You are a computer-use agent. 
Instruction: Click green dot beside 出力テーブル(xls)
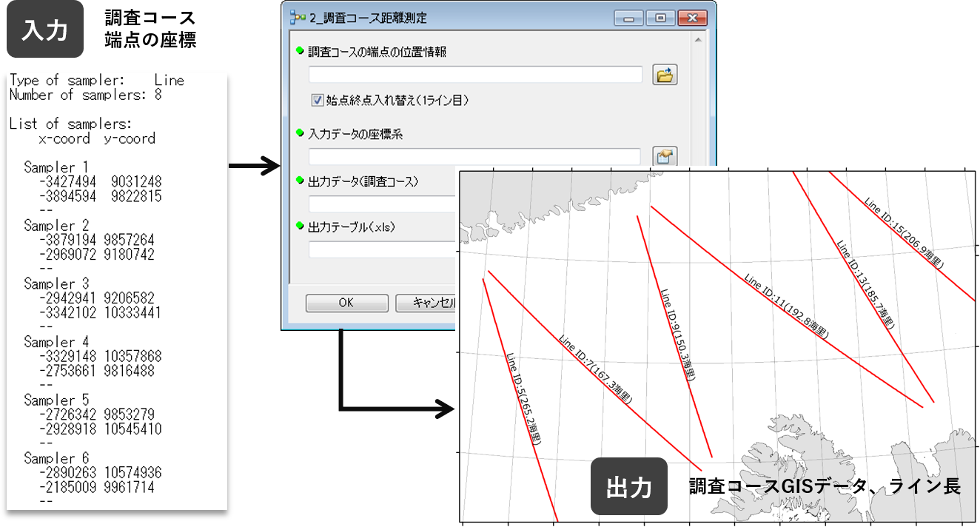(x=300, y=226)
